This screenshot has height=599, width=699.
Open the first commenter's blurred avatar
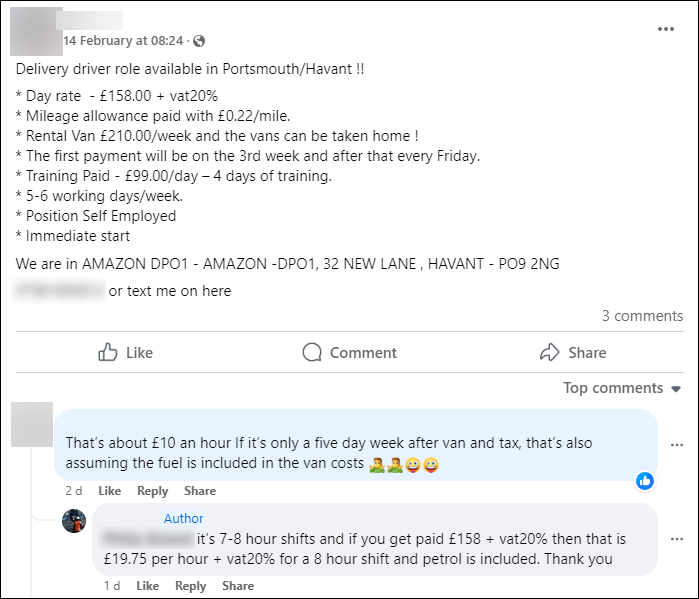click(x=32, y=424)
